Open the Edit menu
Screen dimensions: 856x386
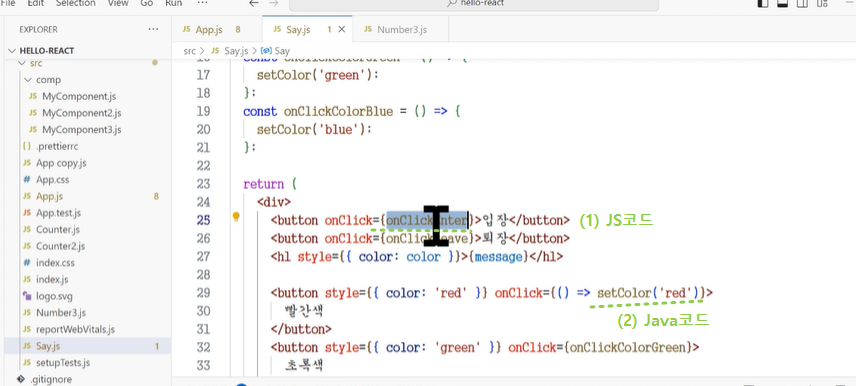pos(35,3)
